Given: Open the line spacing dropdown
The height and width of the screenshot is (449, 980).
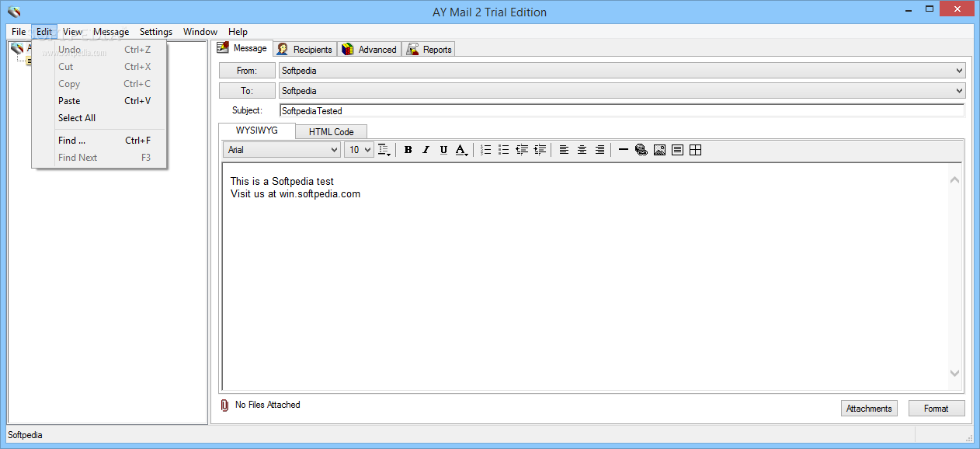Looking at the screenshot, I should click(384, 150).
